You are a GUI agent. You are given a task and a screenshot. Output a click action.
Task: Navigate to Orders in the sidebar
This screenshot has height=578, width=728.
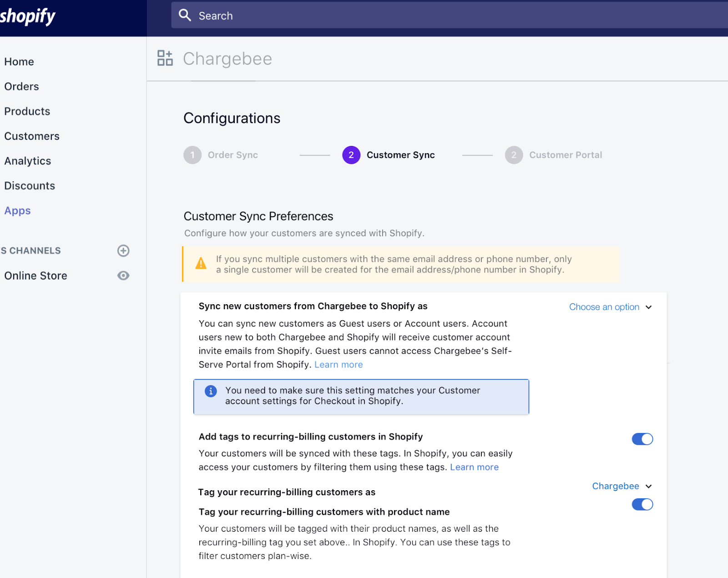pyautogui.click(x=21, y=86)
